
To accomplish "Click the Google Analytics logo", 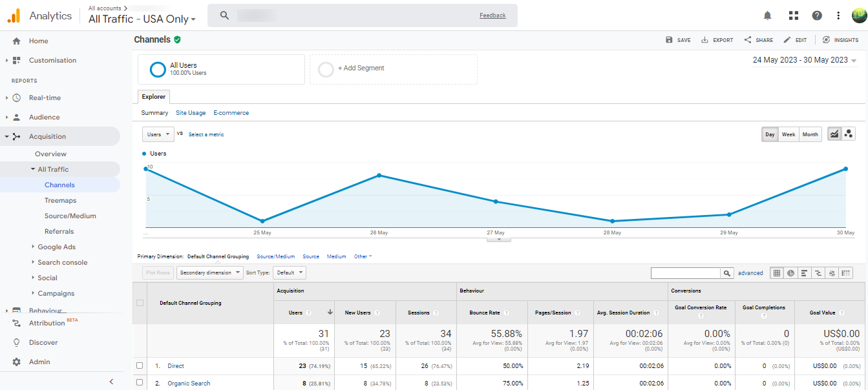I will pyautogui.click(x=14, y=15).
